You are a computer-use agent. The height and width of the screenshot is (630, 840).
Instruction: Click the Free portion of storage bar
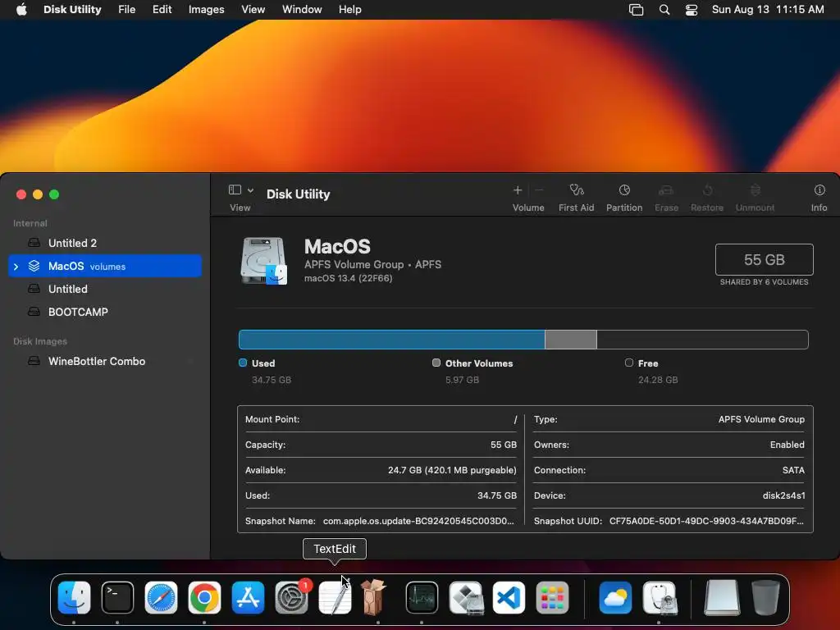click(x=702, y=340)
